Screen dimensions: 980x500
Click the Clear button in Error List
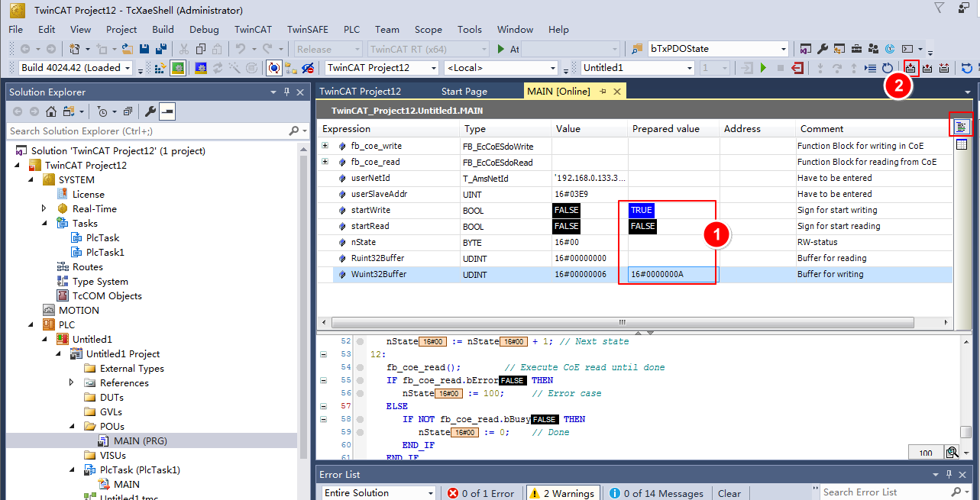(729, 493)
